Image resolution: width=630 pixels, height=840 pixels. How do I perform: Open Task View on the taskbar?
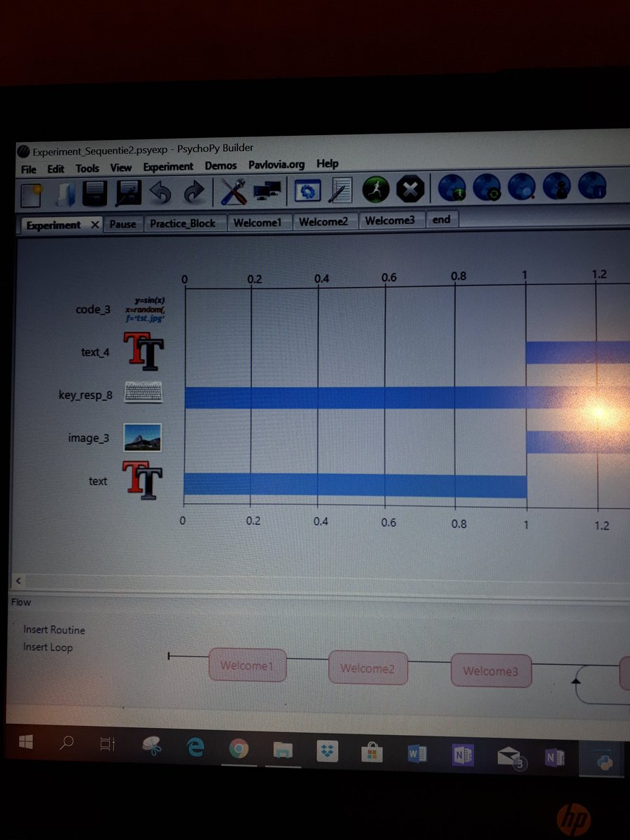[107, 745]
